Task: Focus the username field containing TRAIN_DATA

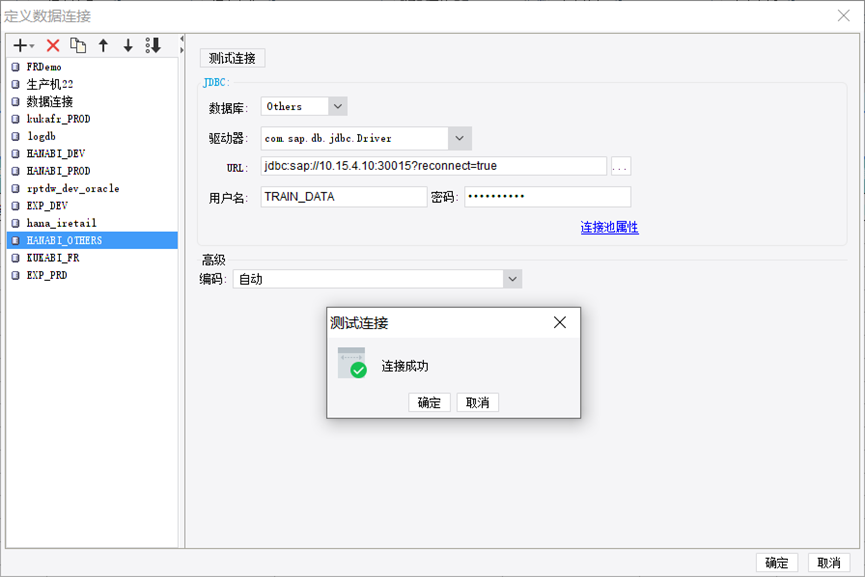Action: pyautogui.click(x=344, y=197)
